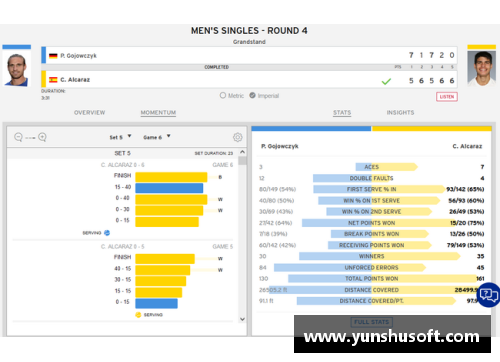This screenshot has height=362, width=500.
Task: Select the Metric radio button
Action: coord(223,95)
